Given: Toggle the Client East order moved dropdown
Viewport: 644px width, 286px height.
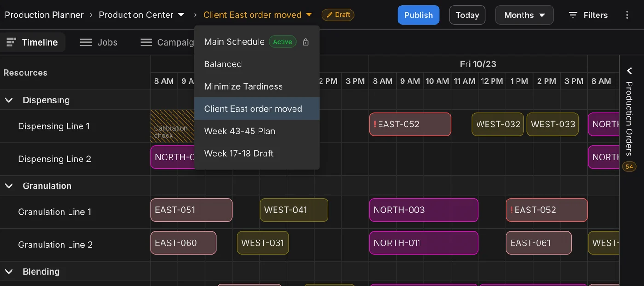Looking at the screenshot, I should pyautogui.click(x=309, y=15).
